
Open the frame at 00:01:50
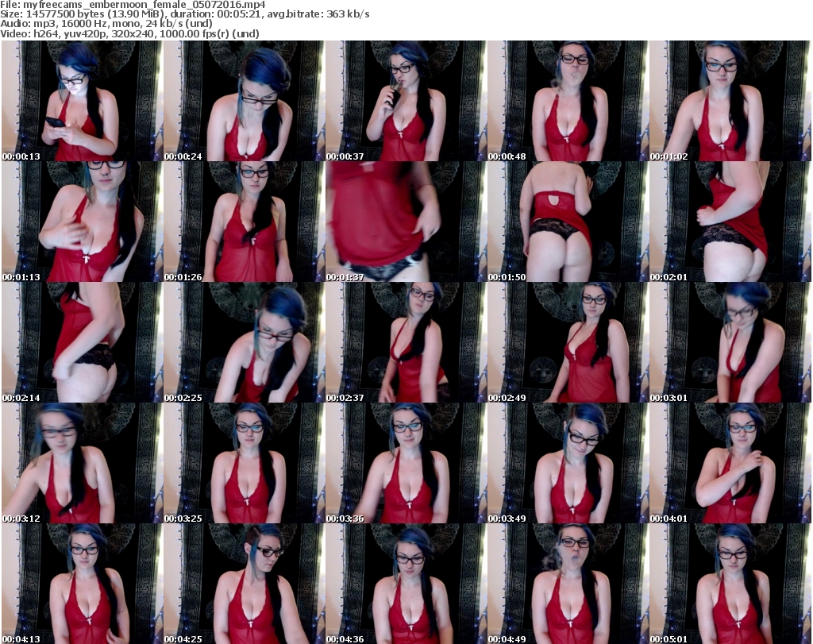567,222
